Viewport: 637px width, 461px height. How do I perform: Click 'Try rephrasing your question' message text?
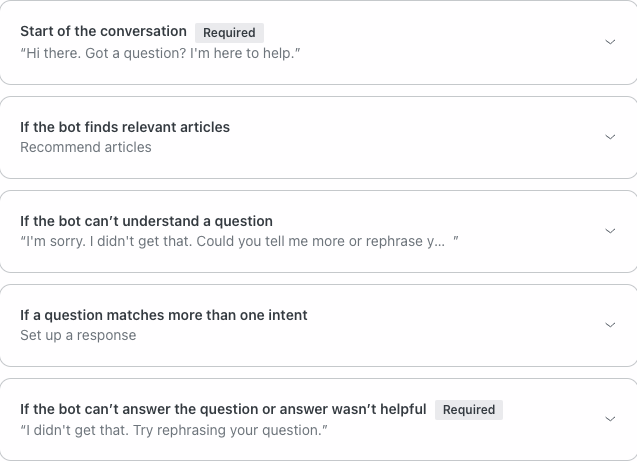point(174,430)
